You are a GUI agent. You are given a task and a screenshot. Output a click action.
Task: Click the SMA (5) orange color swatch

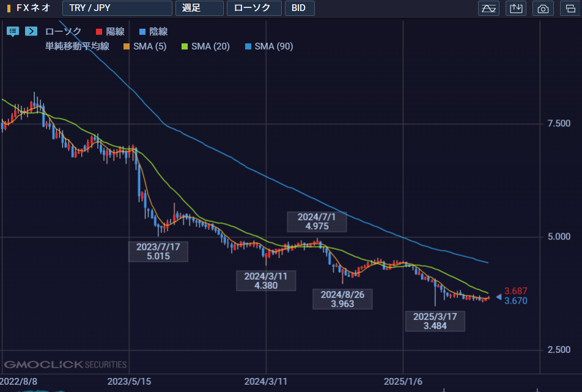point(127,46)
